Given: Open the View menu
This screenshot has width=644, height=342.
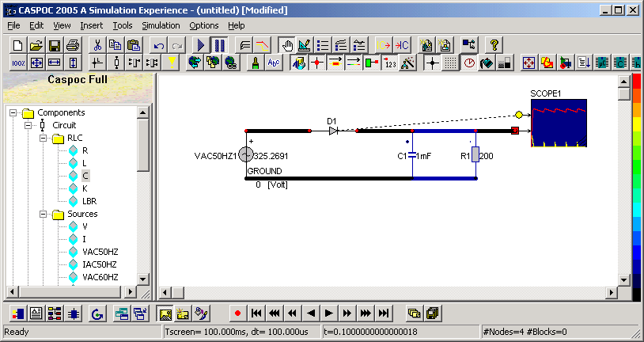Looking at the screenshot, I should (62, 25).
